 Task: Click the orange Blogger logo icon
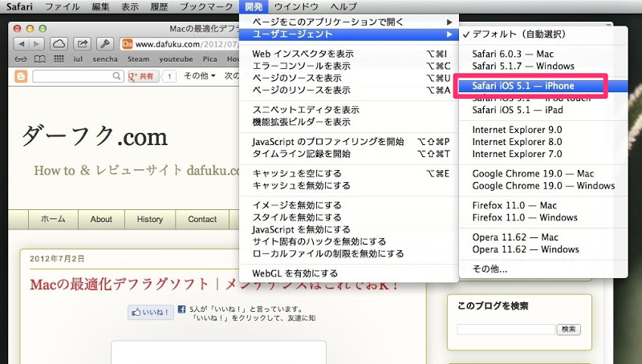21,76
